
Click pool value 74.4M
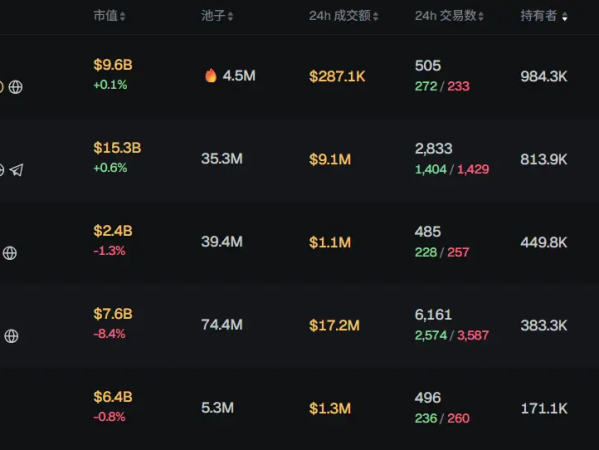[x=222, y=325]
